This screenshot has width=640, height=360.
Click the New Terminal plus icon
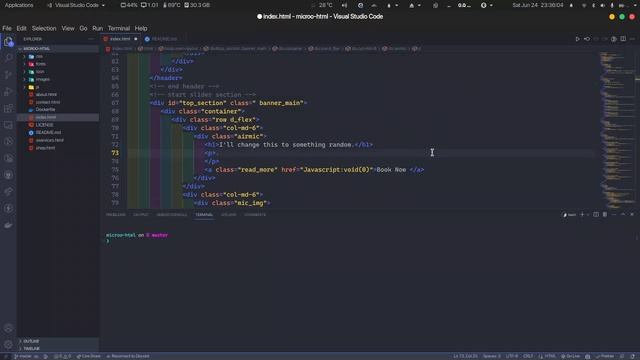tap(582, 215)
